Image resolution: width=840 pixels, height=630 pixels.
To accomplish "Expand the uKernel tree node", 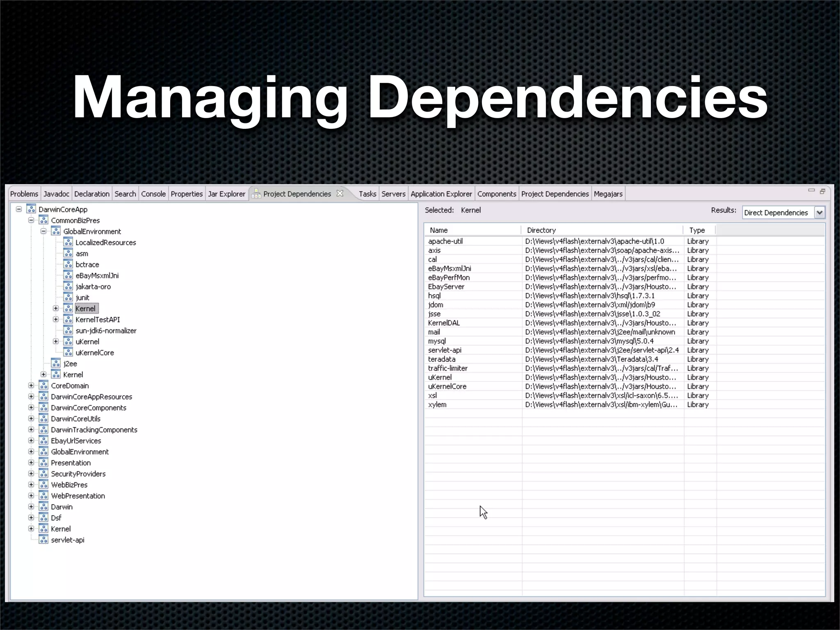I will click(56, 341).
